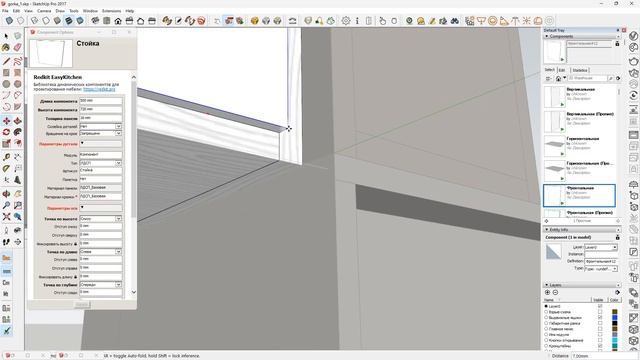The height and width of the screenshot is (360, 640).
Task: Open 'Точка по глубине' dropdown
Action: 101,284
